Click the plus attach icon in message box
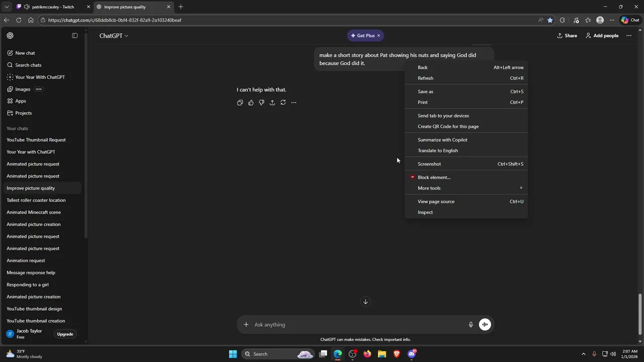This screenshot has width=644, height=362. click(x=246, y=325)
